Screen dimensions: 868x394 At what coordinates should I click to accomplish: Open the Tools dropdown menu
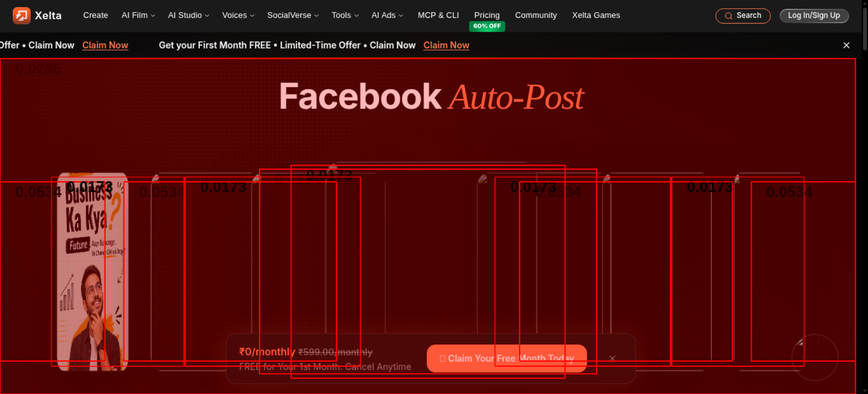(345, 15)
